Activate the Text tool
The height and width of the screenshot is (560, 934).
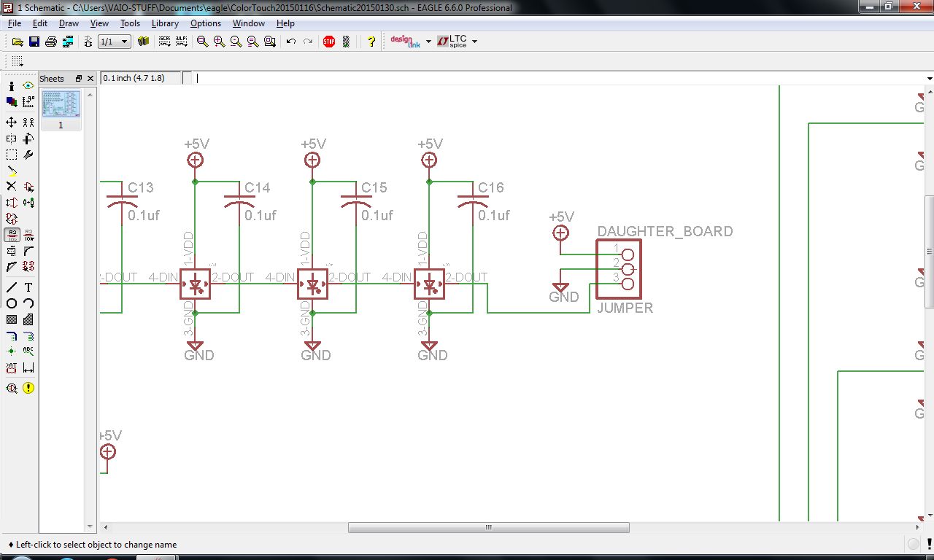28,287
